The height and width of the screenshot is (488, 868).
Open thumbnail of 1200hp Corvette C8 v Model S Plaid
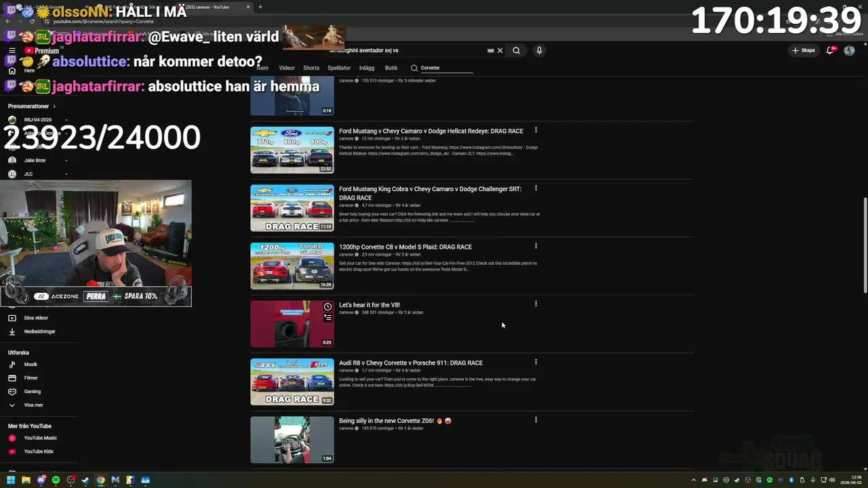click(292, 266)
